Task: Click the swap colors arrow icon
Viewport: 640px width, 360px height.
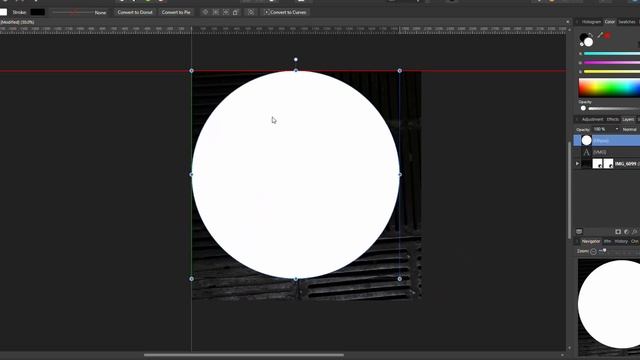Action: (591, 35)
